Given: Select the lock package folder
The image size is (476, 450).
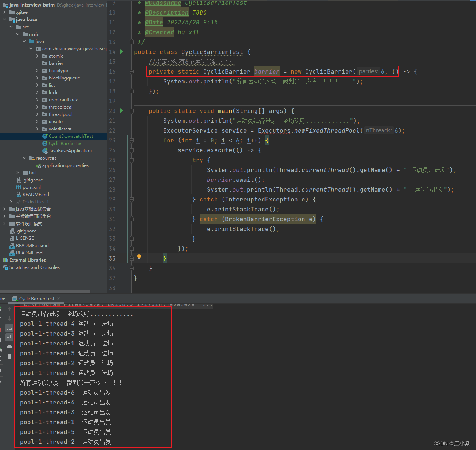Looking at the screenshot, I should (x=50, y=93).
